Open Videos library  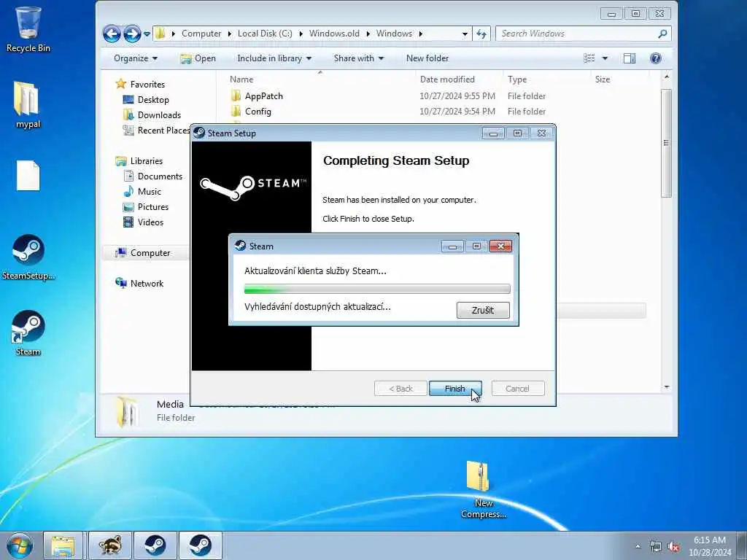click(x=144, y=222)
